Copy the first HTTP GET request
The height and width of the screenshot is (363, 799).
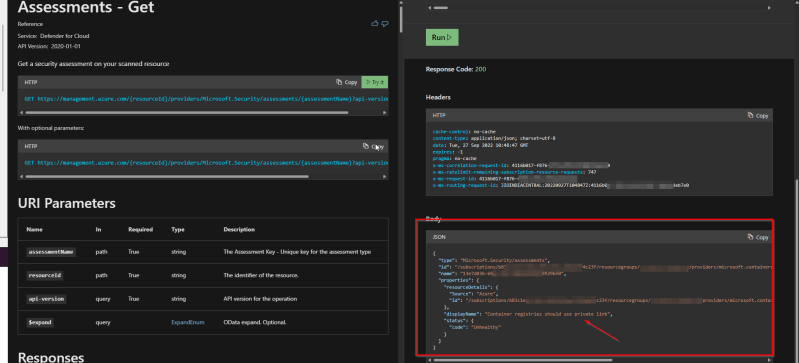coord(347,82)
